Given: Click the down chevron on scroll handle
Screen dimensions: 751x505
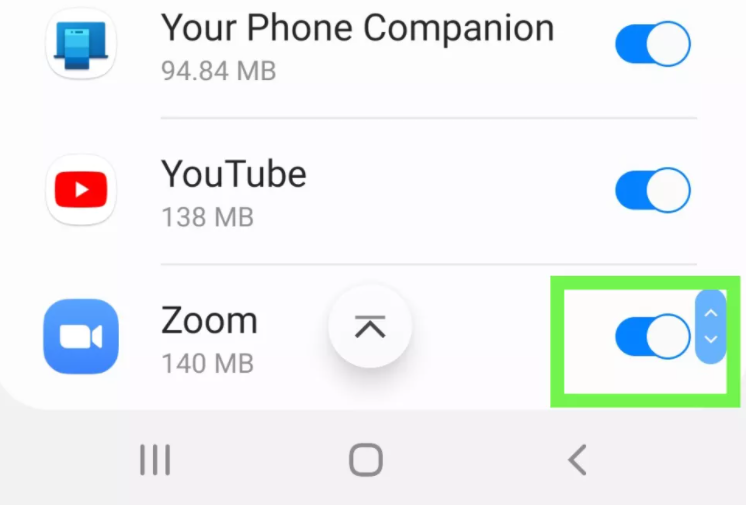Looking at the screenshot, I should [x=711, y=339].
